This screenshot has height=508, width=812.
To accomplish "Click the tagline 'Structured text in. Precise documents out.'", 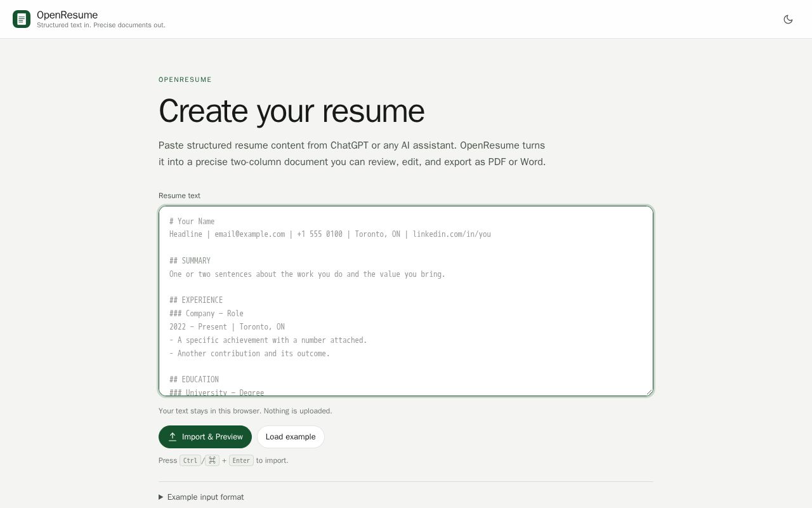I will coord(101,25).
